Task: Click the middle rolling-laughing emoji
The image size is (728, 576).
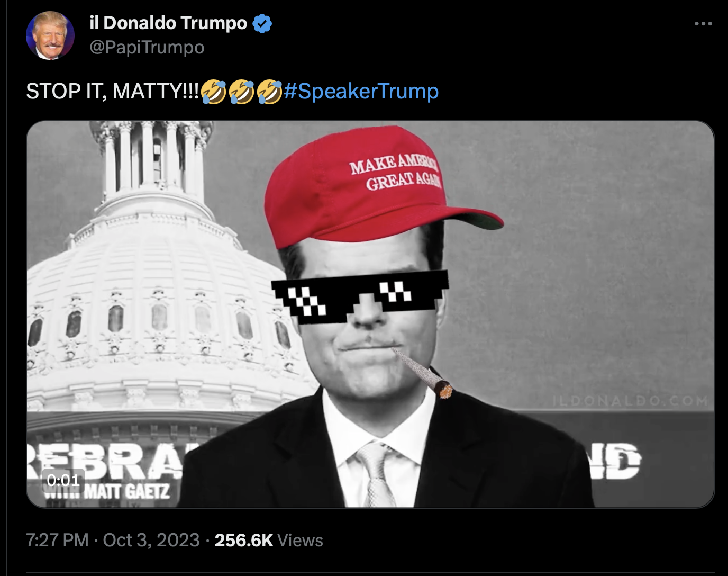Action: point(242,92)
